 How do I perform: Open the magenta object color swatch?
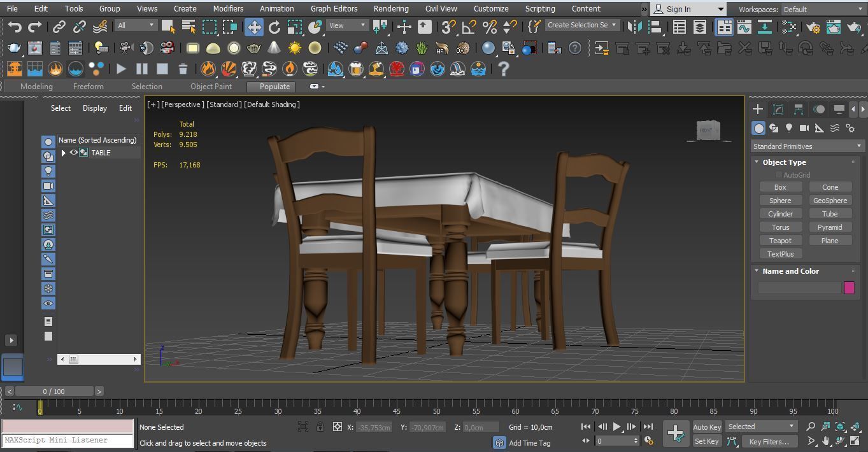849,288
